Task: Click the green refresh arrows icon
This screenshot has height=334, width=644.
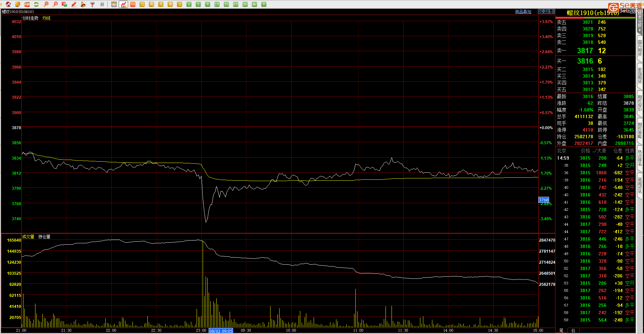Action: pyautogui.click(x=36, y=4)
